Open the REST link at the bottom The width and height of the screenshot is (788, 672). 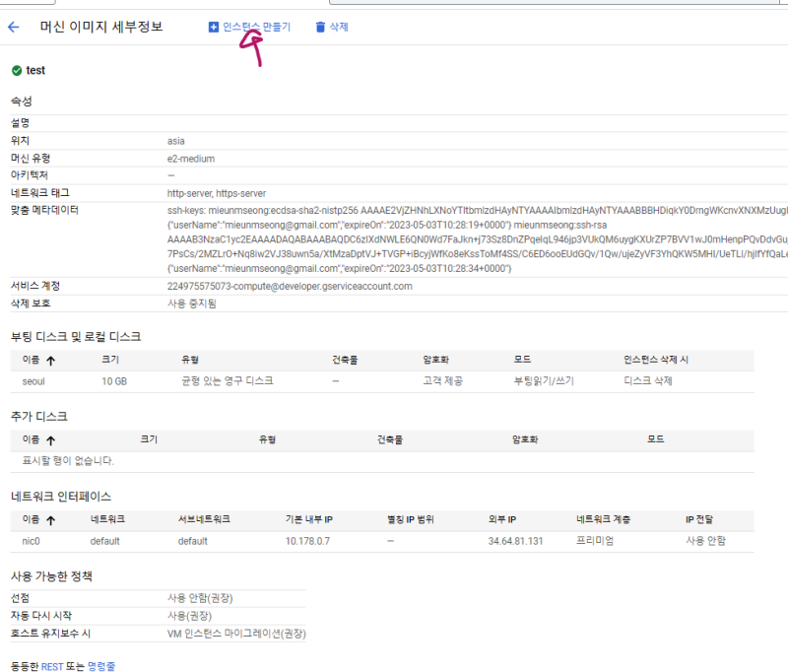pyautogui.click(x=52, y=666)
